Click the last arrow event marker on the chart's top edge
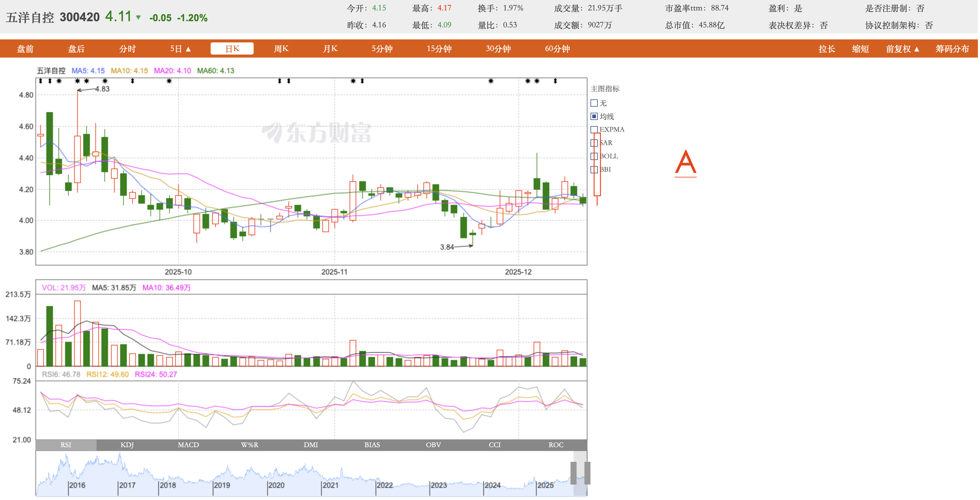 pos(555,81)
